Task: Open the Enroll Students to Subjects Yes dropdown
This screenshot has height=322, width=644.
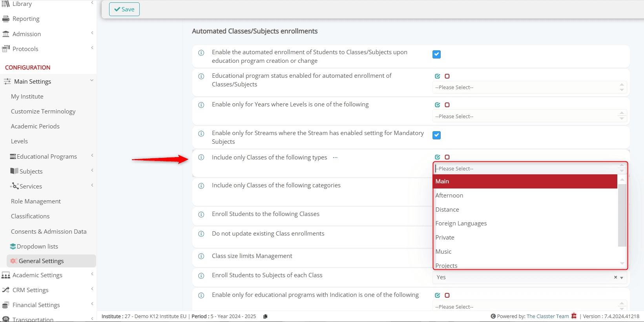Action: (x=529, y=277)
